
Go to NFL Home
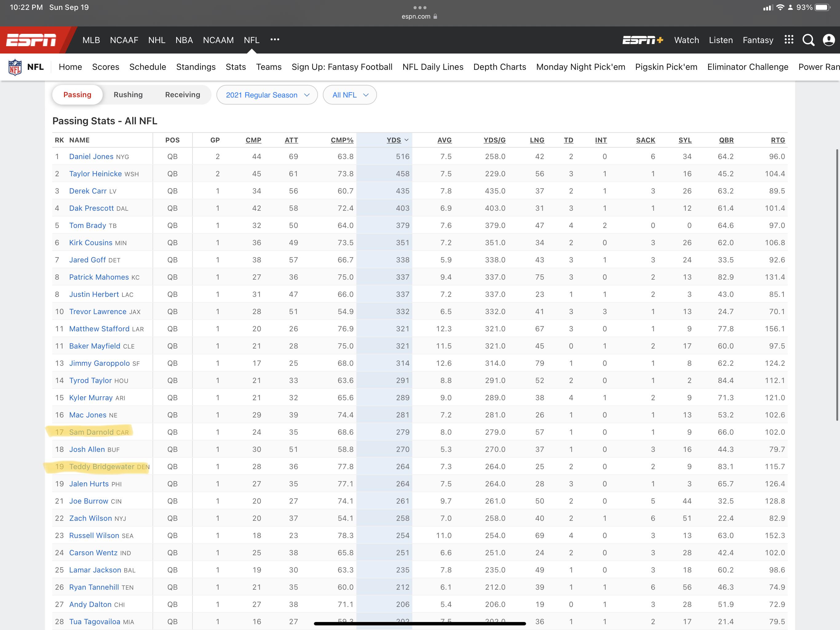70,67
